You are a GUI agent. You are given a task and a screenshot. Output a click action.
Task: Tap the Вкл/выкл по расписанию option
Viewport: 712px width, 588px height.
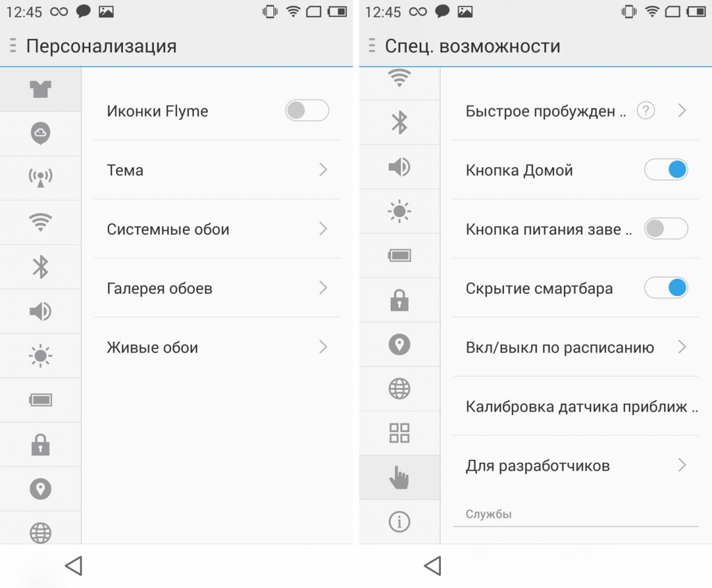576,347
